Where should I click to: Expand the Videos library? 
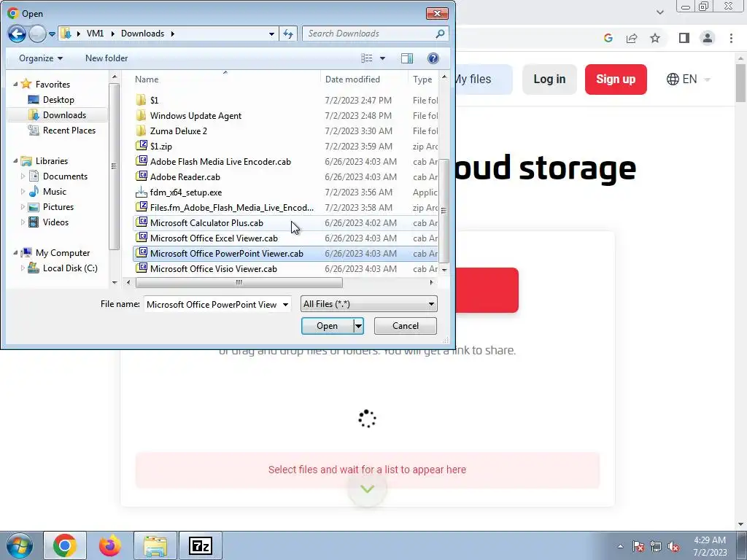click(23, 222)
